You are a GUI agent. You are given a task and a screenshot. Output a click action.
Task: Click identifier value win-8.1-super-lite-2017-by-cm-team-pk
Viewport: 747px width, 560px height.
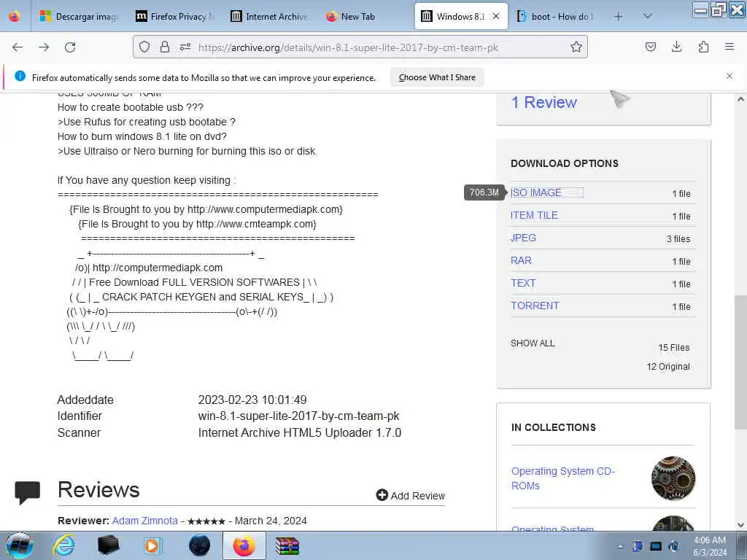click(298, 416)
